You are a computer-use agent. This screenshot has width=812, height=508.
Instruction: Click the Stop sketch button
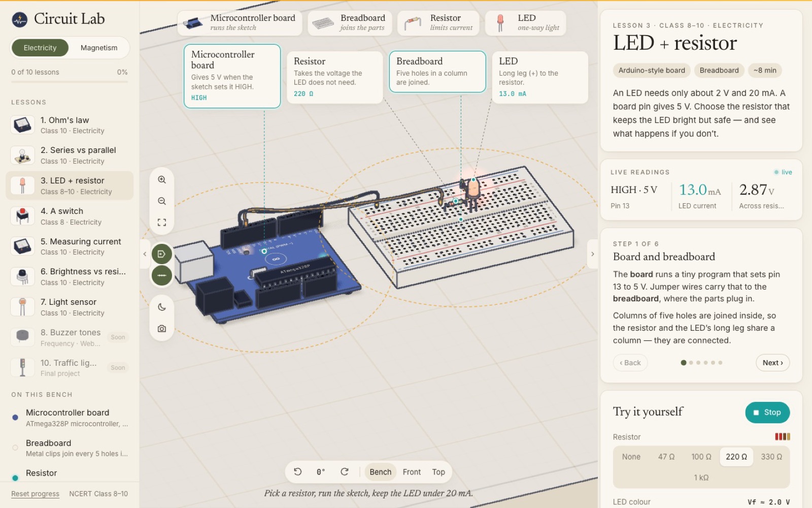(x=767, y=412)
